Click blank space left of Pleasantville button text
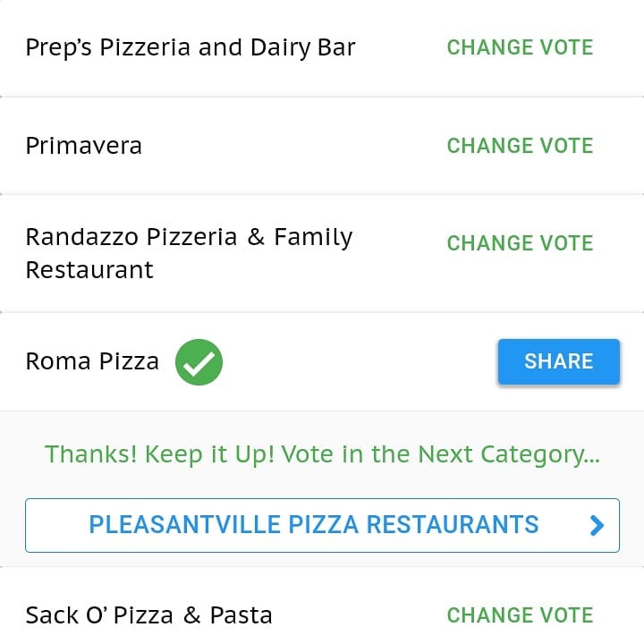 57,525
